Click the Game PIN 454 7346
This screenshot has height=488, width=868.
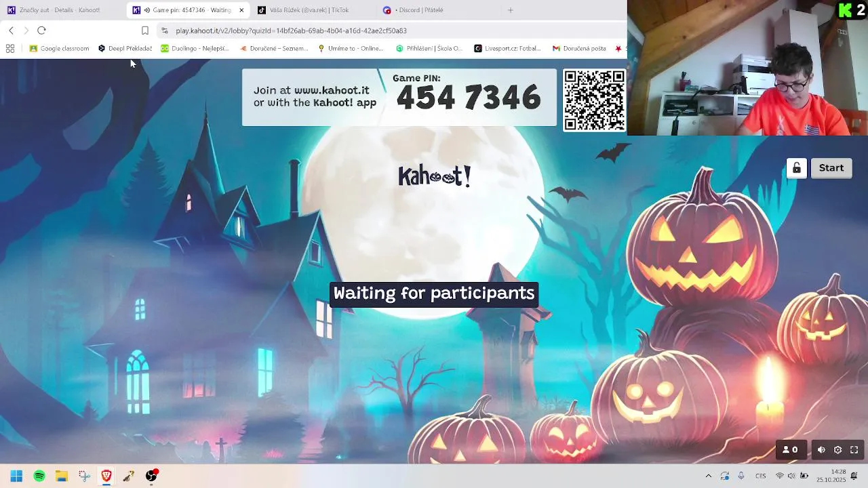click(x=468, y=98)
